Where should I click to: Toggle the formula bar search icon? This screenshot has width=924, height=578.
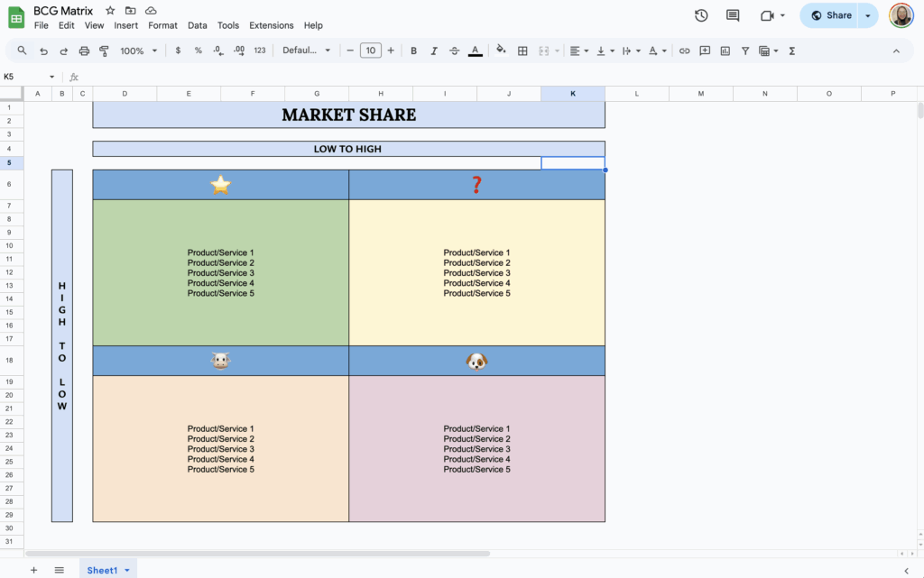point(22,50)
